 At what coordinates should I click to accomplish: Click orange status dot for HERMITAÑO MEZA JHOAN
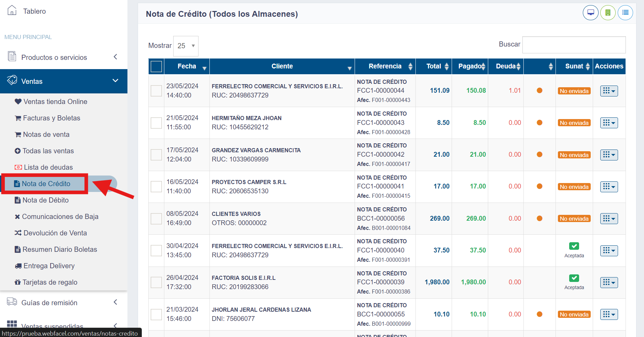coord(539,122)
